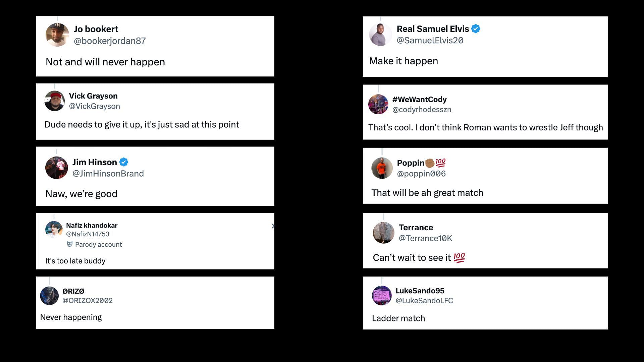Open the @bookerjordan87 handle link
Screen dimensions: 644x362
(110, 41)
